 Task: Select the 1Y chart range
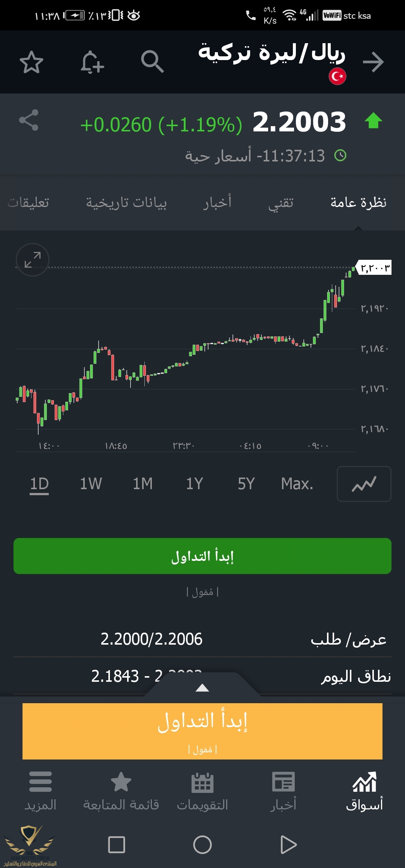pyautogui.click(x=195, y=484)
